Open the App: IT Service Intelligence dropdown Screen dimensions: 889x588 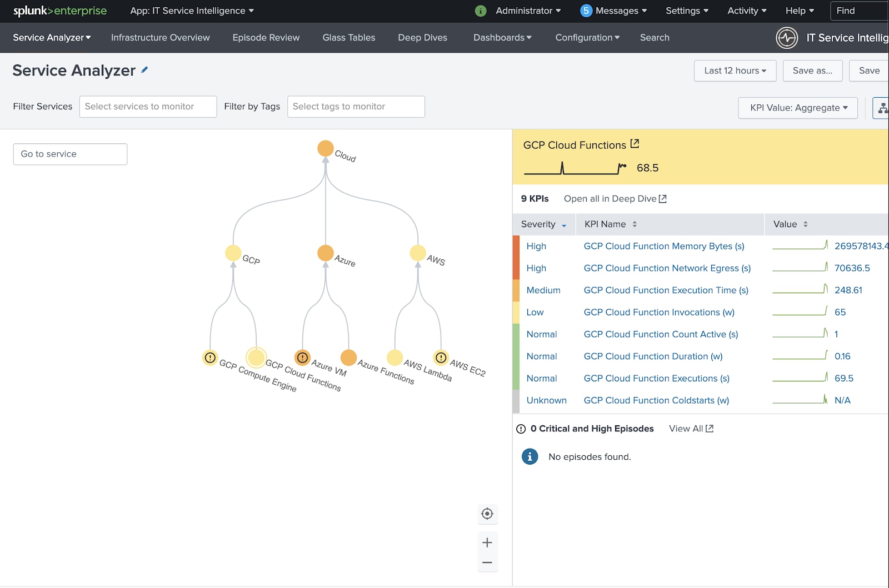[x=192, y=11]
